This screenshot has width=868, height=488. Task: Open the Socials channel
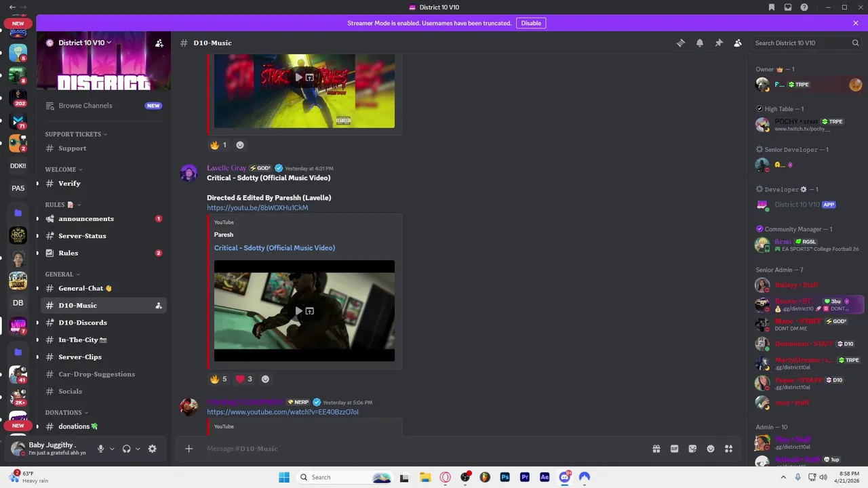(104, 391)
